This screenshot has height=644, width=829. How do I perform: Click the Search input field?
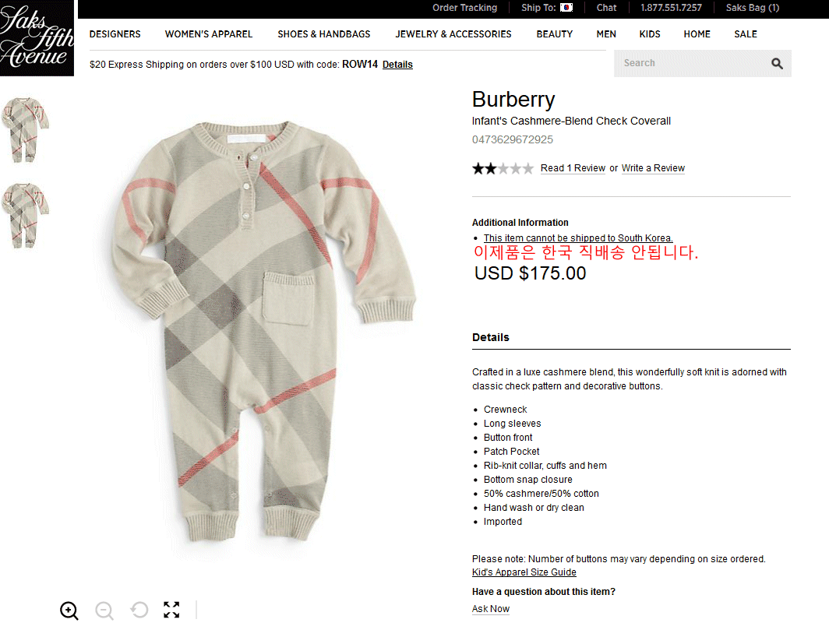pos(693,63)
